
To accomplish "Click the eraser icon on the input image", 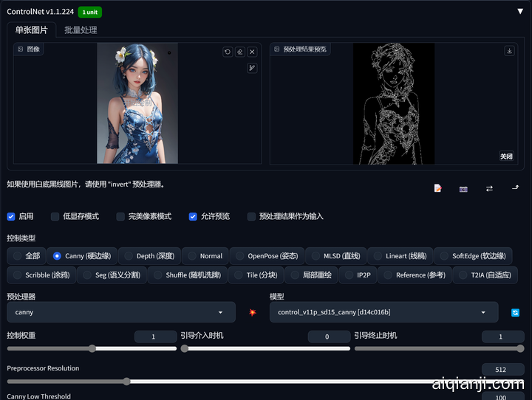I will 240,52.
